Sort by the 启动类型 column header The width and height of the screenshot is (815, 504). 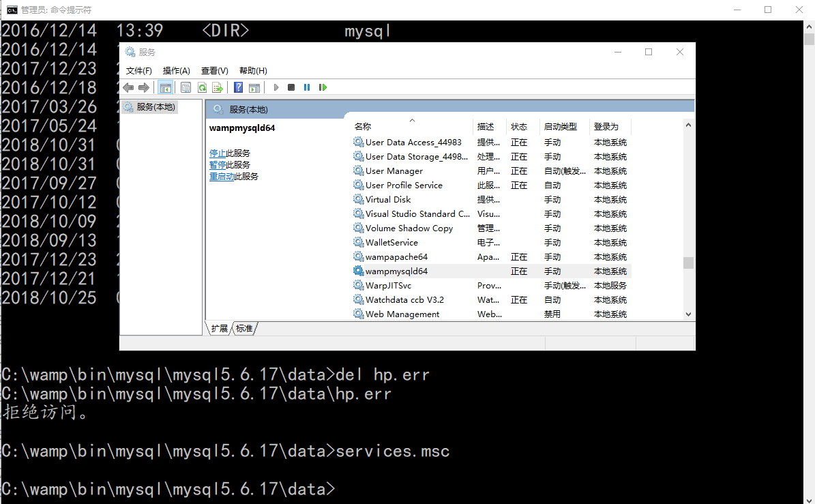click(x=560, y=127)
